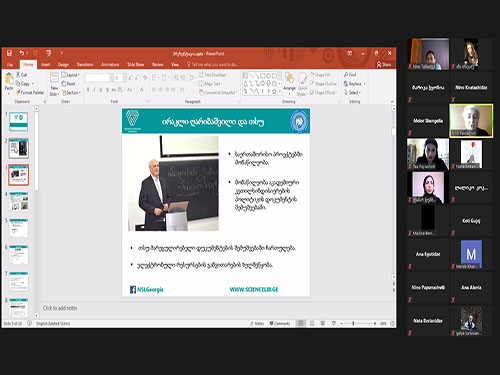The width and height of the screenshot is (500, 375).
Task: Switch to Reading view in status bar
Action: (323, 323)
